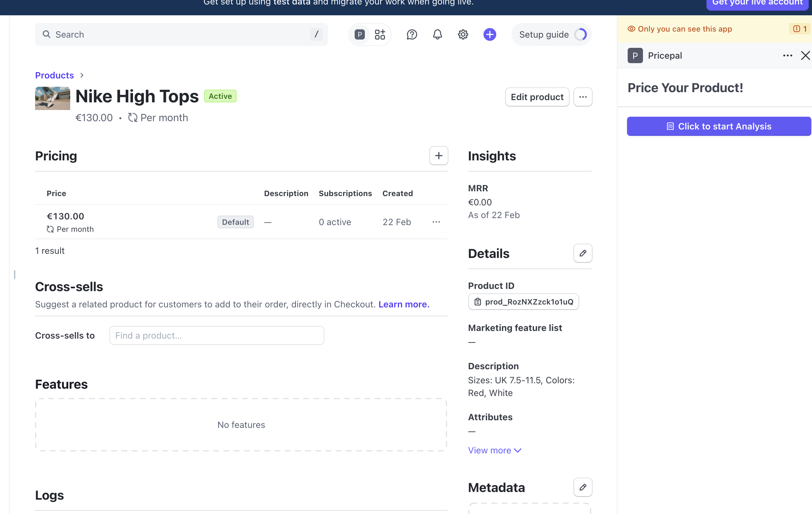Open Pricepal panel more options menu
The image size is (812, 514).
(x=787, y=55)
